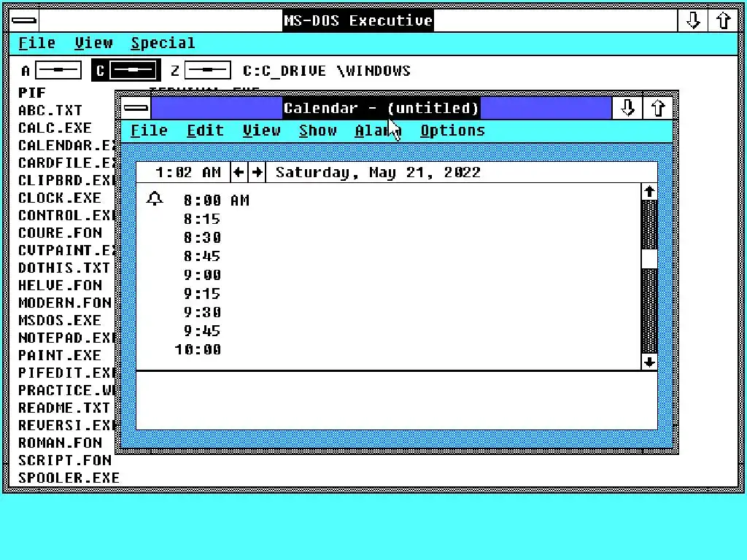Select CALC.EXE in file list
This screenshot has width=747, height=560.
pyautogui.click(x=55, y=128)
